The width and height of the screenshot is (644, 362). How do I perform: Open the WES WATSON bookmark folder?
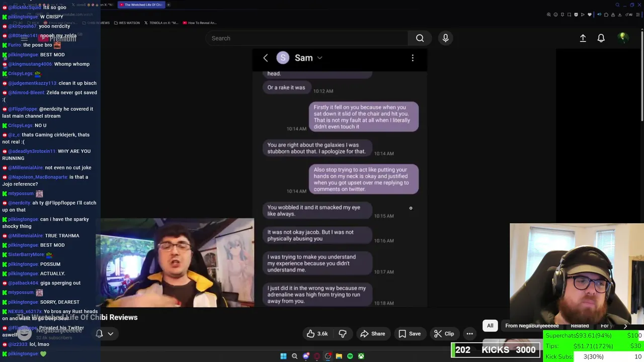pyautogui.click(x=127, y=23)
